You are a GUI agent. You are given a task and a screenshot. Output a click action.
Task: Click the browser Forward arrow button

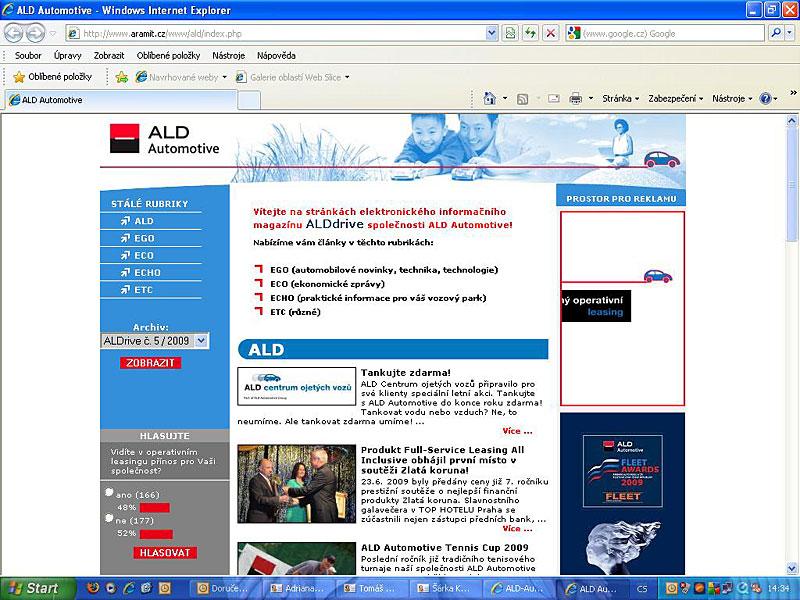(x=35, y=34)
